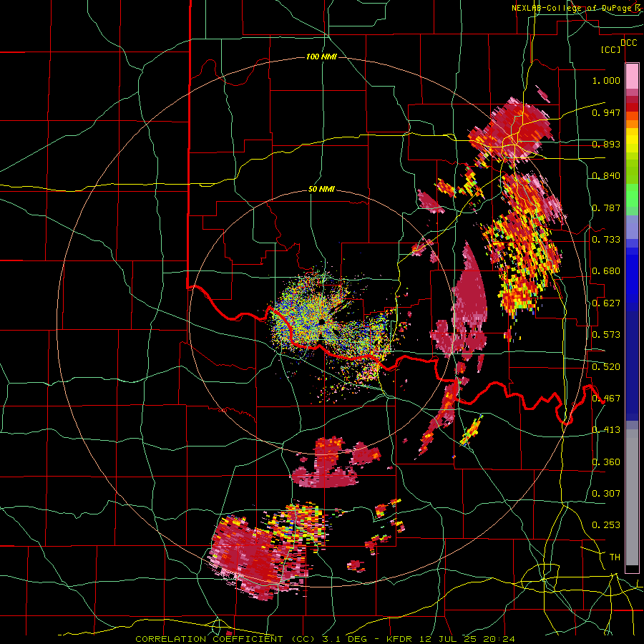The image size is (644, 644).
Task: Click the 0.360 scale value
Action: [x=606, y=462]
